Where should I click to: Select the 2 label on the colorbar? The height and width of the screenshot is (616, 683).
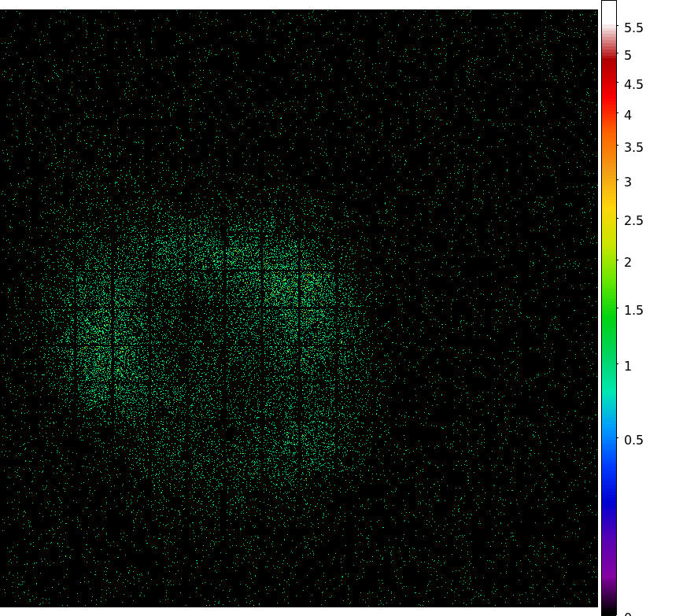point(628,262)
